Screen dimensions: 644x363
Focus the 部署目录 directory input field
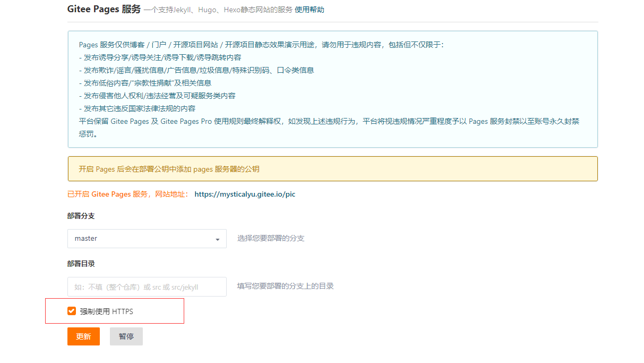[x=147, y=286]
